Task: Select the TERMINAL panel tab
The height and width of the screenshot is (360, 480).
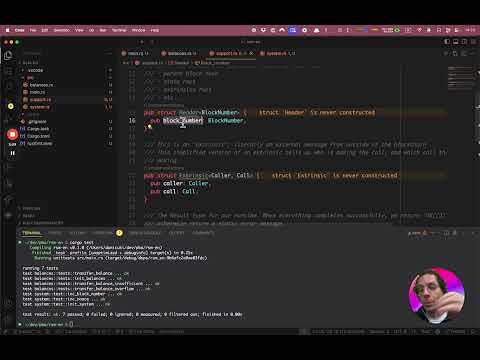Action: (31, 233)
